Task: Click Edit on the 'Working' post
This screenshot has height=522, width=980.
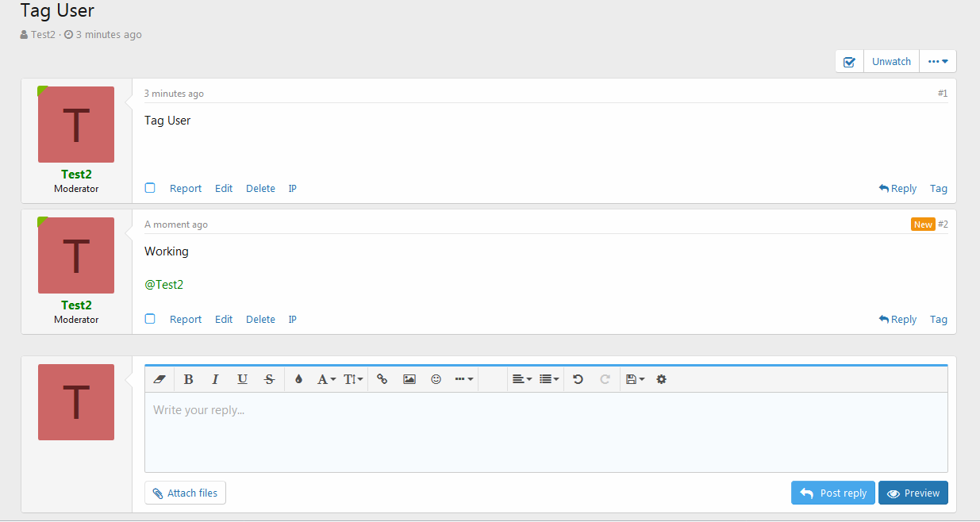Action: [x=224, y=320]
